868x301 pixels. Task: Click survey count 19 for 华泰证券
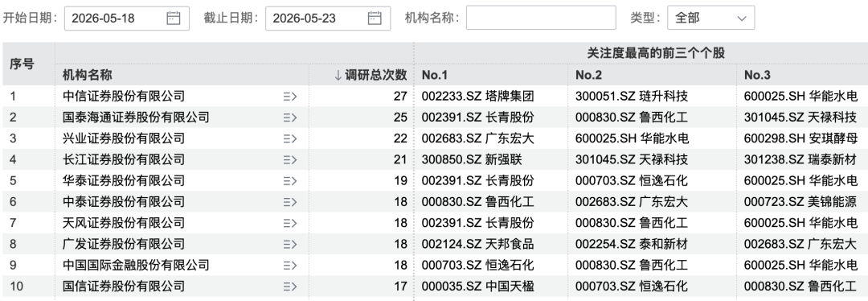pos(400,181)
